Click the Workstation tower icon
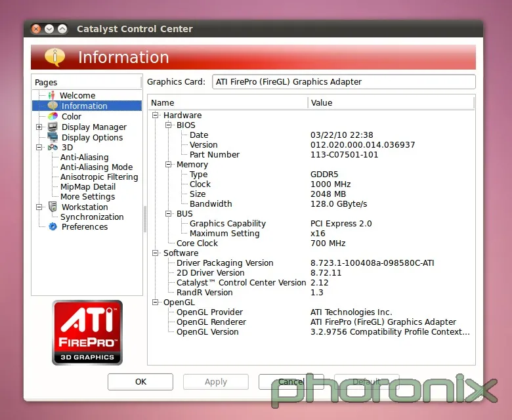 point(53,207)
